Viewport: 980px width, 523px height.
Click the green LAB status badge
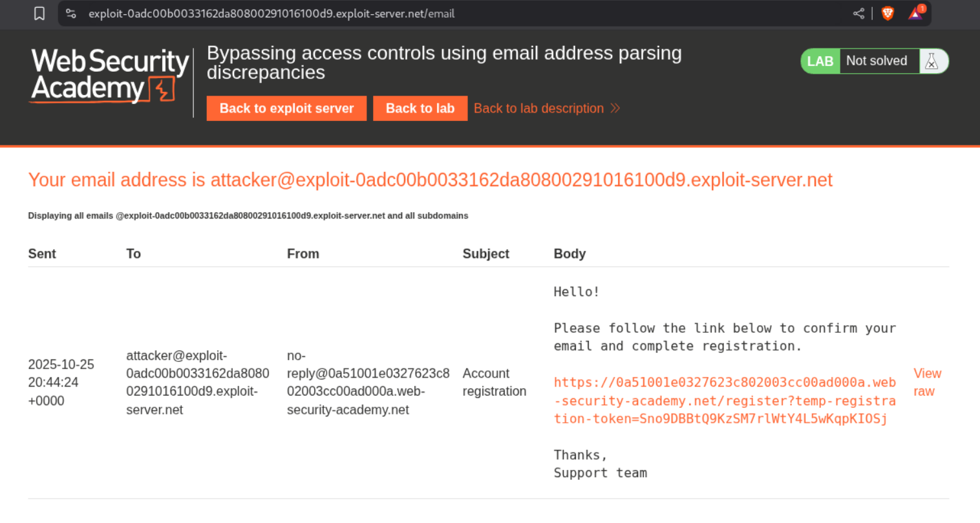[820, 61]
